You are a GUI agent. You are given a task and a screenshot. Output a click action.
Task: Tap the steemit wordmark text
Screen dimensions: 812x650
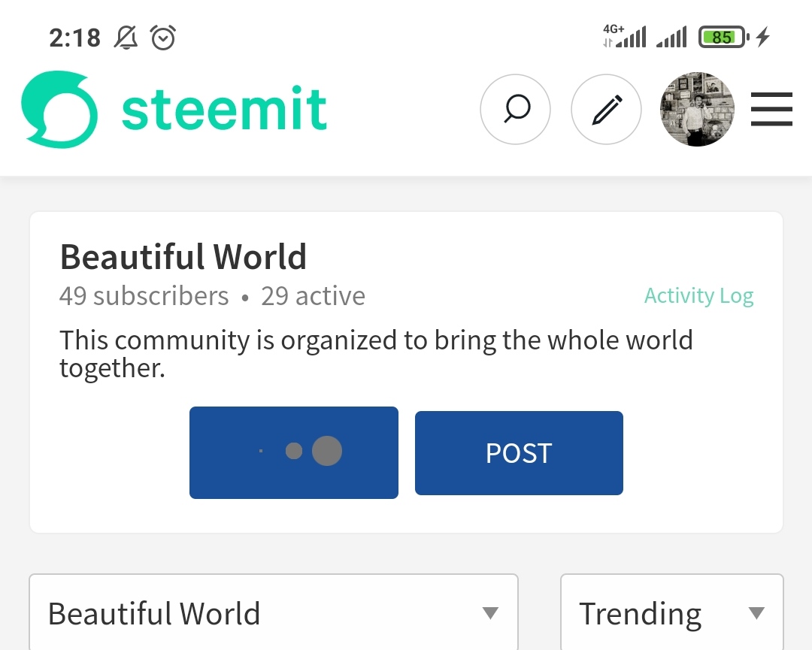point(224,108)
